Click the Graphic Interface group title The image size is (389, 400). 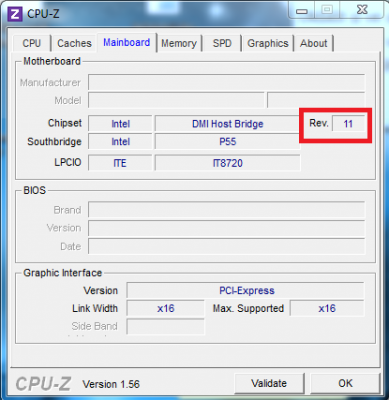pos(63,273)
